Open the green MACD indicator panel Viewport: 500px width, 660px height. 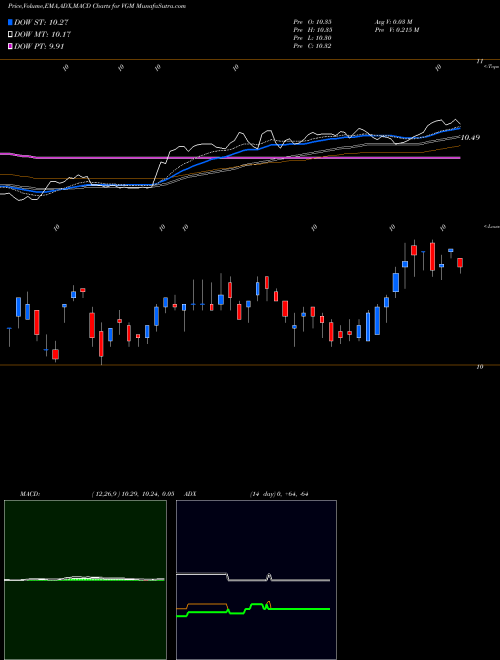pyautogui.click(x=85, y=580)
